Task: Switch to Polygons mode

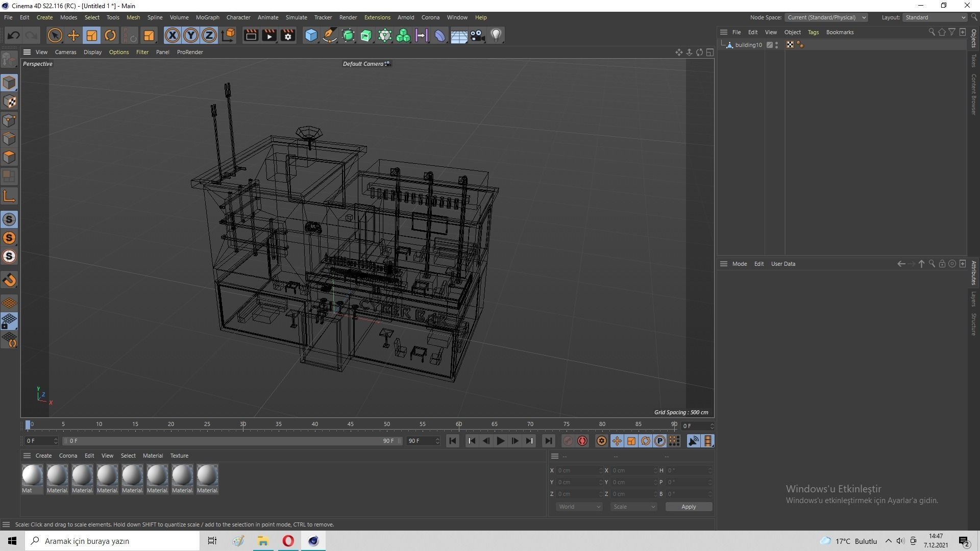Action: coord(9,157)
